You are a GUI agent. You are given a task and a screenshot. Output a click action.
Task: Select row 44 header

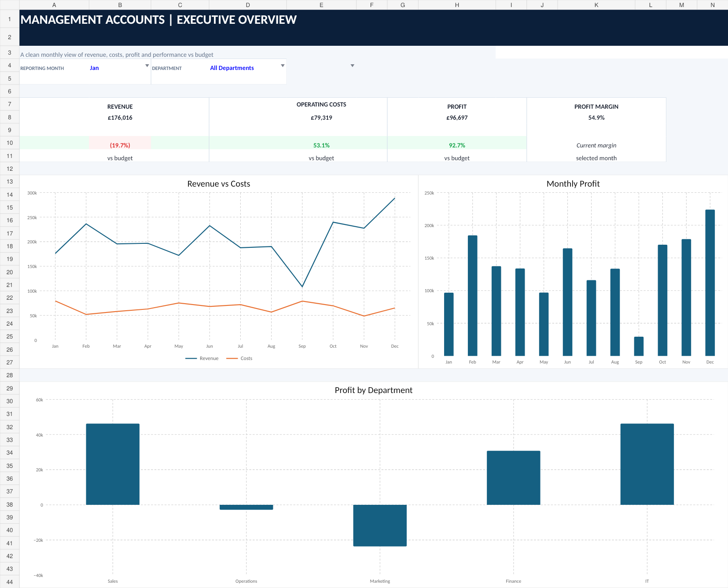[10, 582]
